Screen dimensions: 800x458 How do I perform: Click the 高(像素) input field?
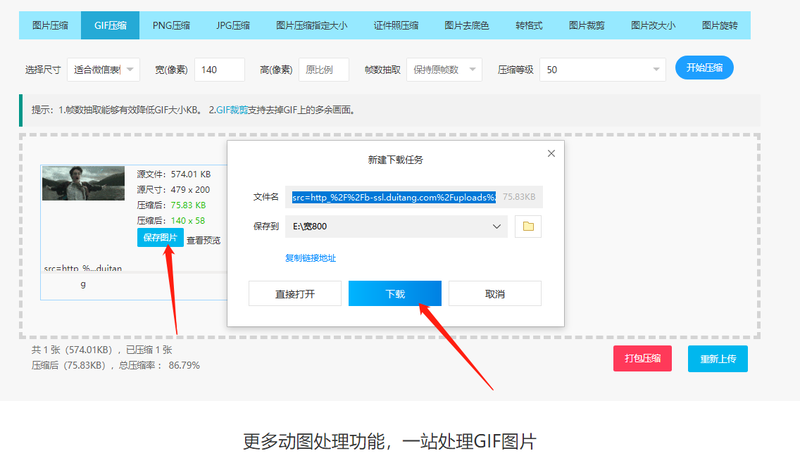tap(323, 69)
